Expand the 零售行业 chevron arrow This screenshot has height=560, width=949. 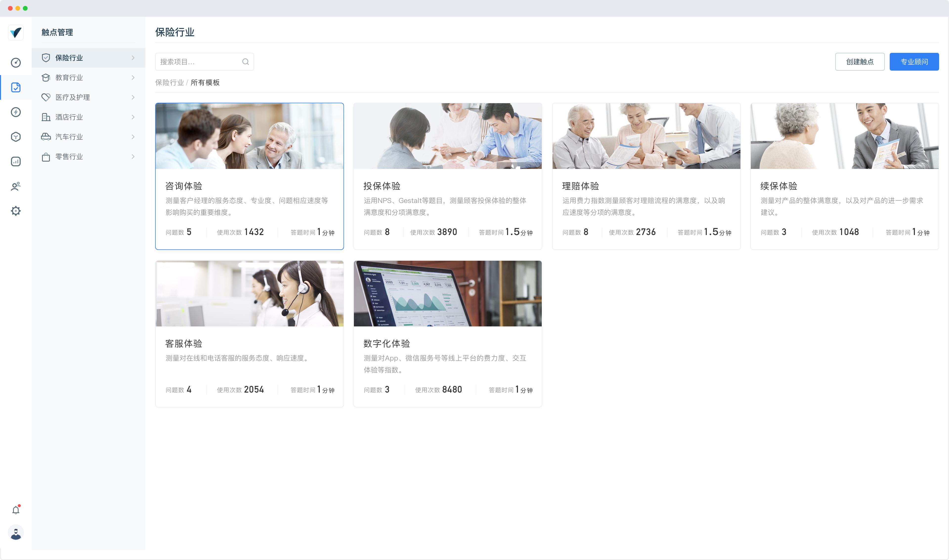pos(133,157)
